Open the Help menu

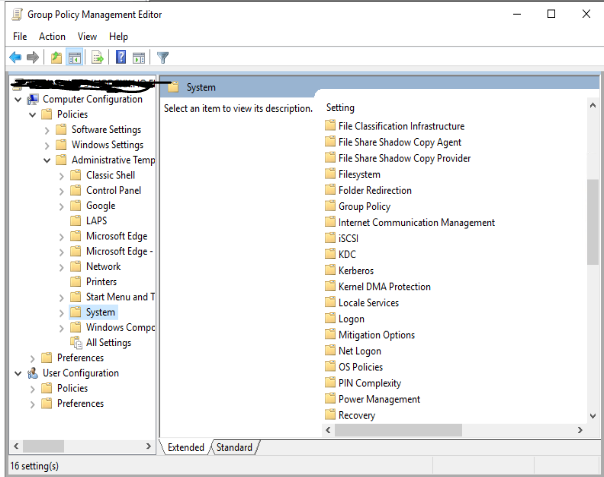(x=118, y=37)
